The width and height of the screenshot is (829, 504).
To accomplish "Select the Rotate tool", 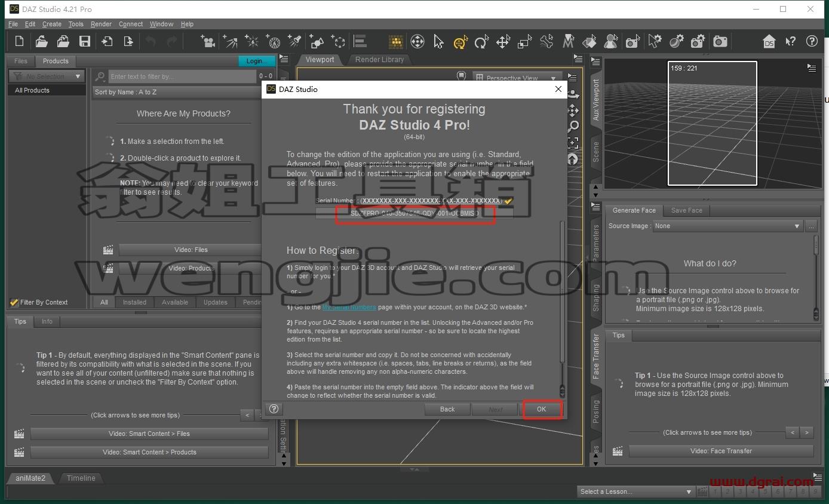I will [481, 41].
